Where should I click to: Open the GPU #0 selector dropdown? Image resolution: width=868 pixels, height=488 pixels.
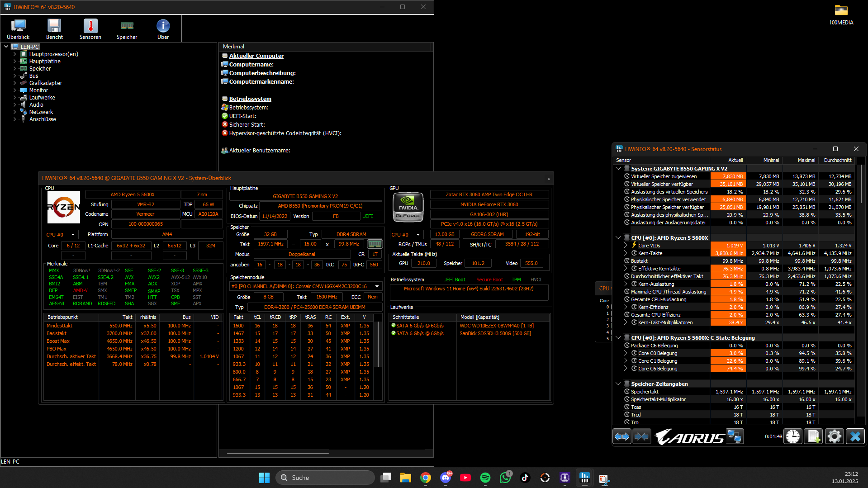pos(406,235)
